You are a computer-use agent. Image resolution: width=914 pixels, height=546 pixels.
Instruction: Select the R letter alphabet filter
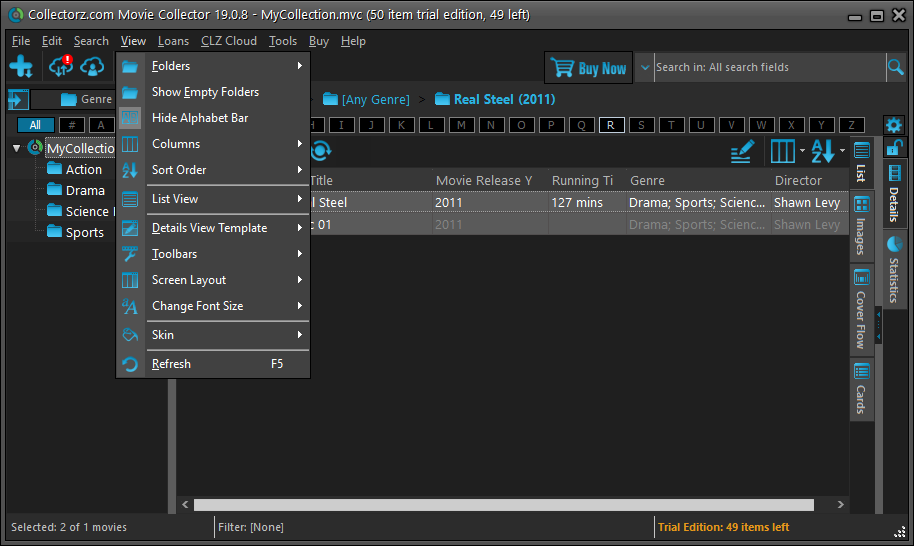611,125
